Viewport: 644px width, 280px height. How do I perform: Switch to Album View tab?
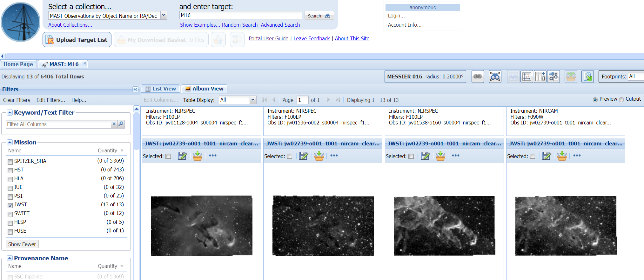pos(204,89)
